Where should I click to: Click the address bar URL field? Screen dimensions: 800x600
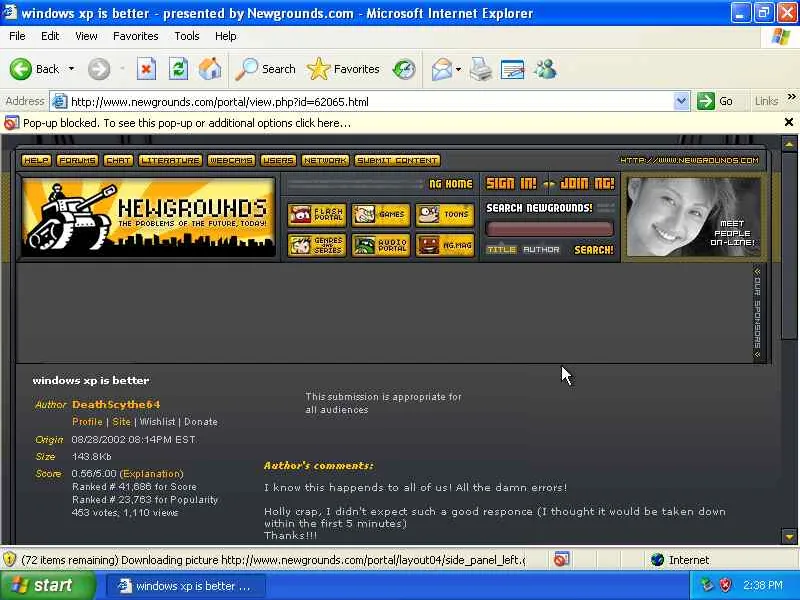[370, 102]
